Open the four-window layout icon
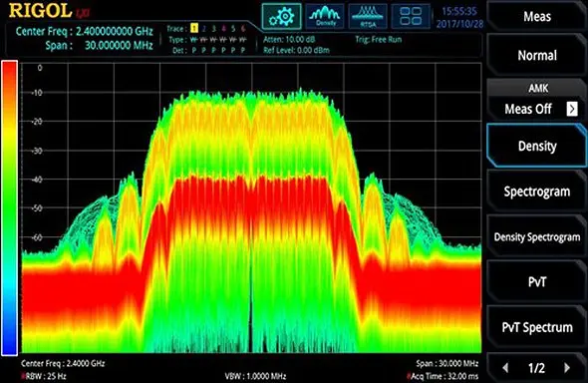Viewport: 588px width, 383px height. pos(411,16)
